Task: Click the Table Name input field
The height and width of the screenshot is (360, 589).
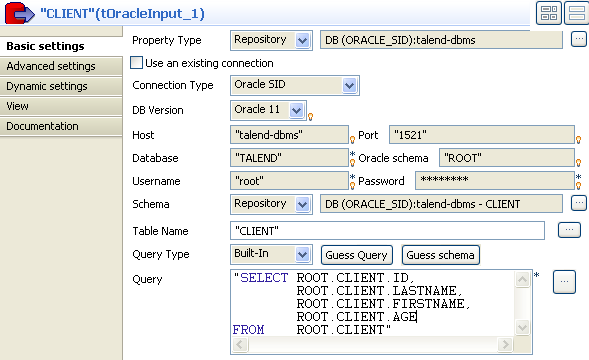Action: (387, 230)
